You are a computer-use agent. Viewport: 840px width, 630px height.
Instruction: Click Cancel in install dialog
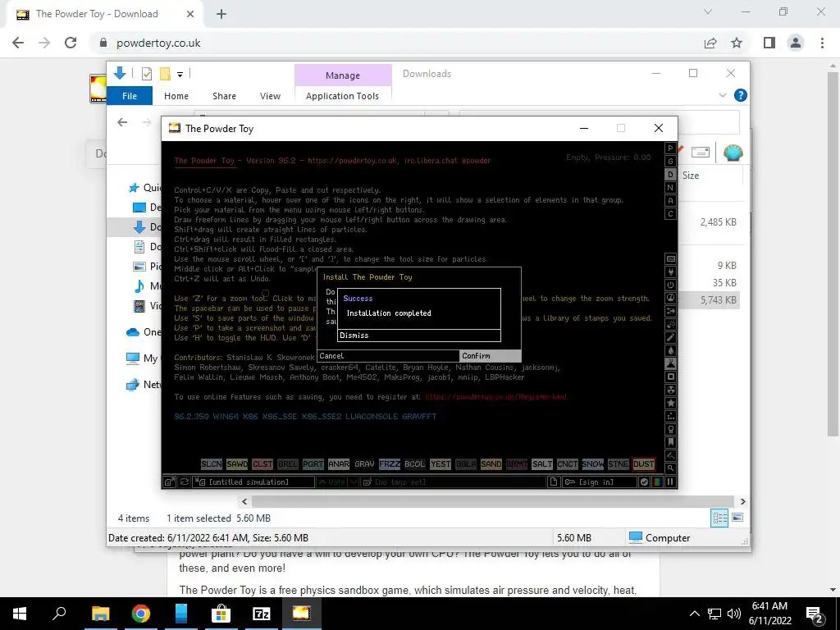click(x=388, y=356)
